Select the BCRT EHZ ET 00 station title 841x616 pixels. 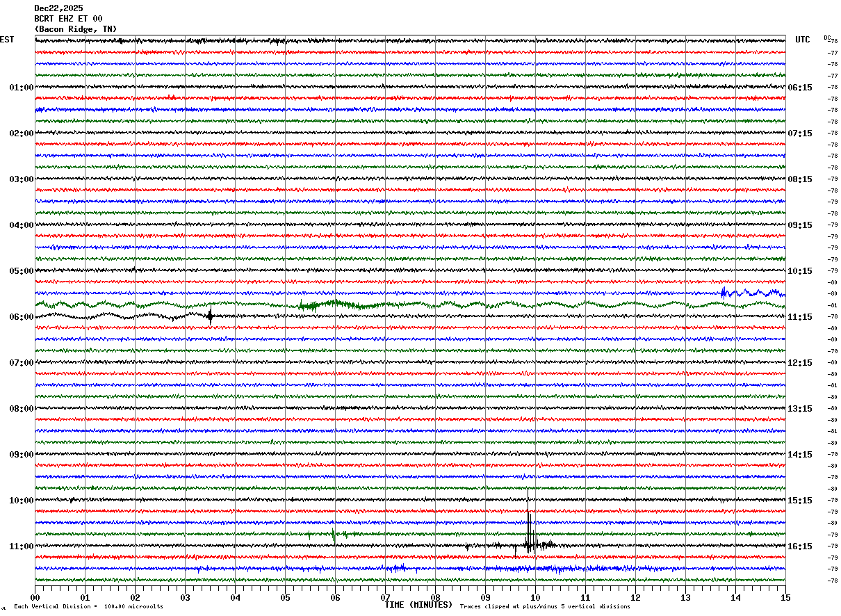point(68,19)
